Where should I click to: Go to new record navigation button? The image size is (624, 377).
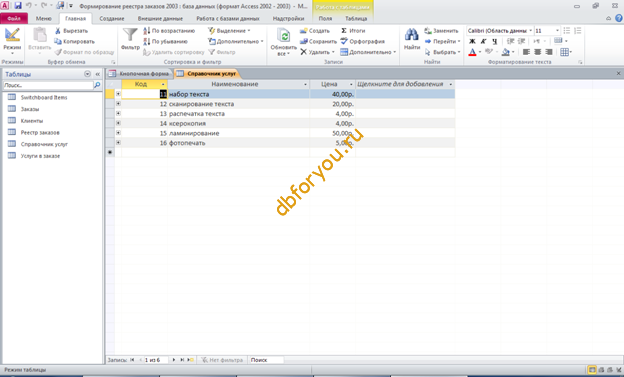(x=191, y=360)
